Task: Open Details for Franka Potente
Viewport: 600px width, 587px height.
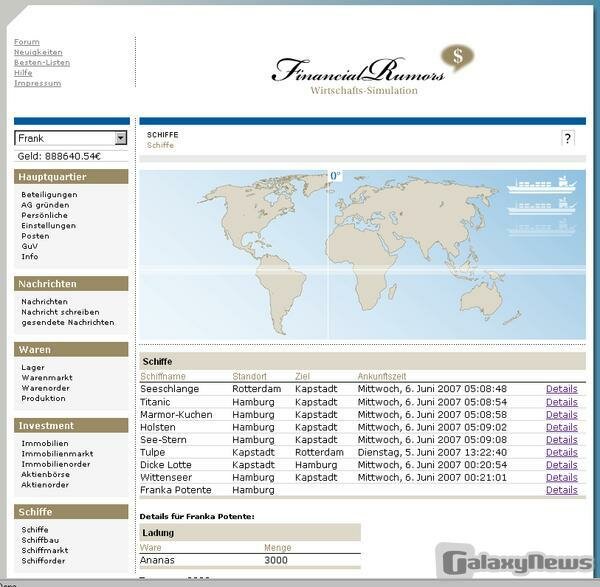Action: coord(561,490)
